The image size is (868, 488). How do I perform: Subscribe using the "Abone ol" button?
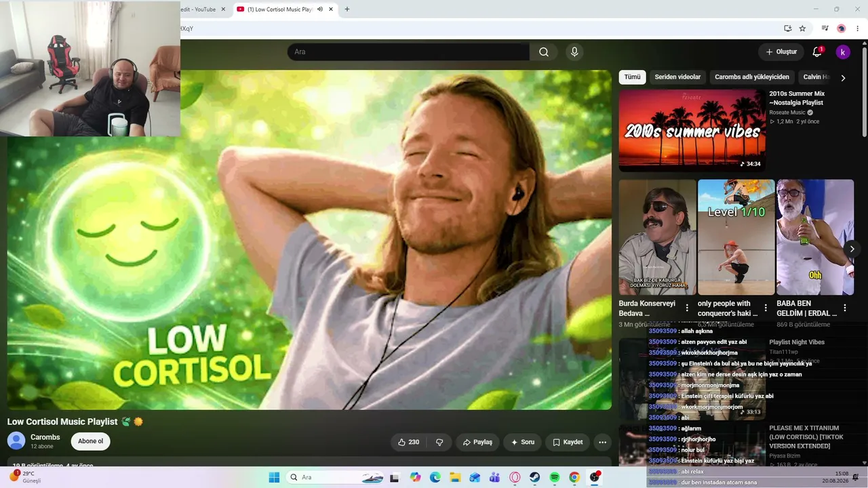click(x=90, y=441)
